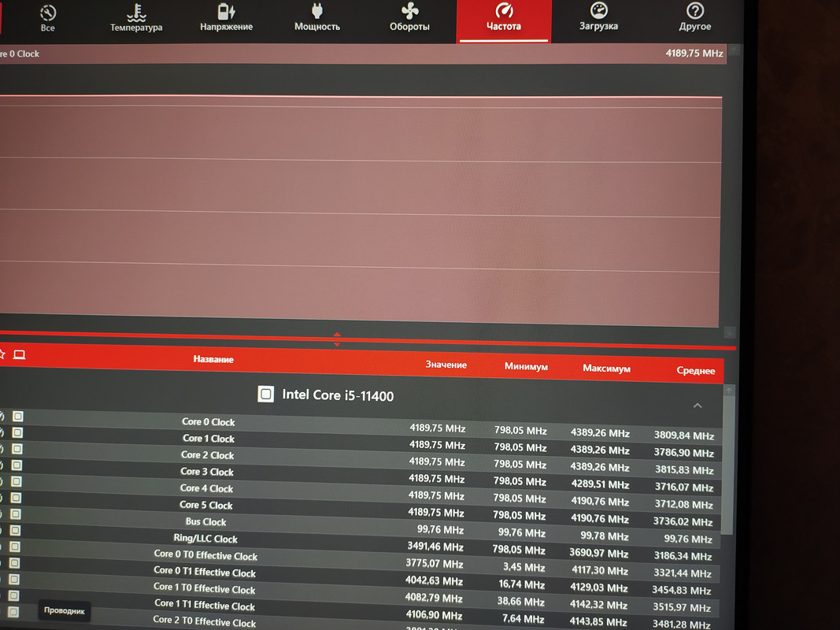Sort by the Название column header
840x630 pixels.
click(213, 359)
